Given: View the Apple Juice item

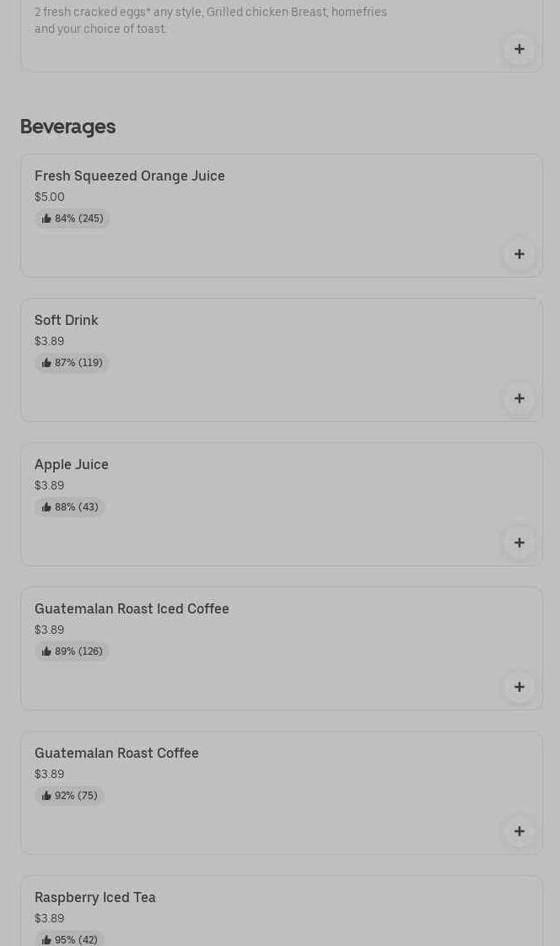Looking at the screenshot, I should [x=71, y=464].
